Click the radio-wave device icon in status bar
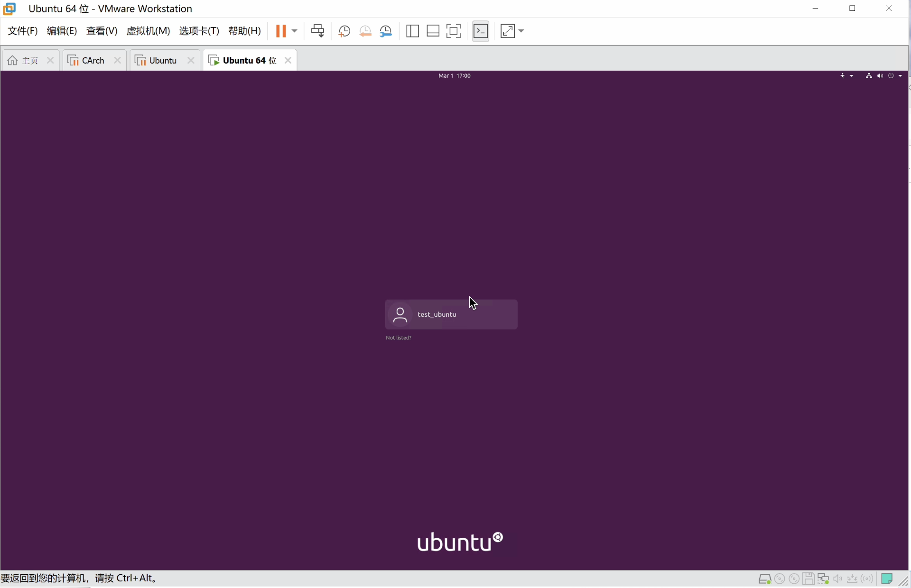911x588 pixels. 867,579
